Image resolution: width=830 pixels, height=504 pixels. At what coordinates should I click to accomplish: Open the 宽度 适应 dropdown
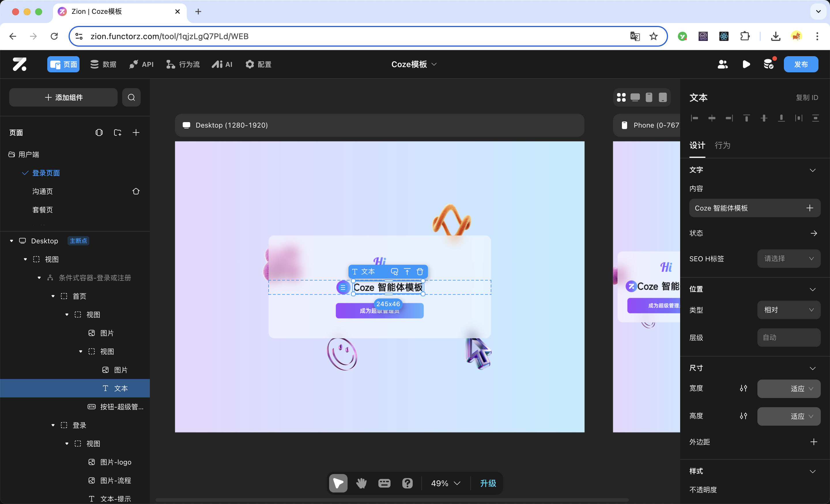(x=789, y=389)
